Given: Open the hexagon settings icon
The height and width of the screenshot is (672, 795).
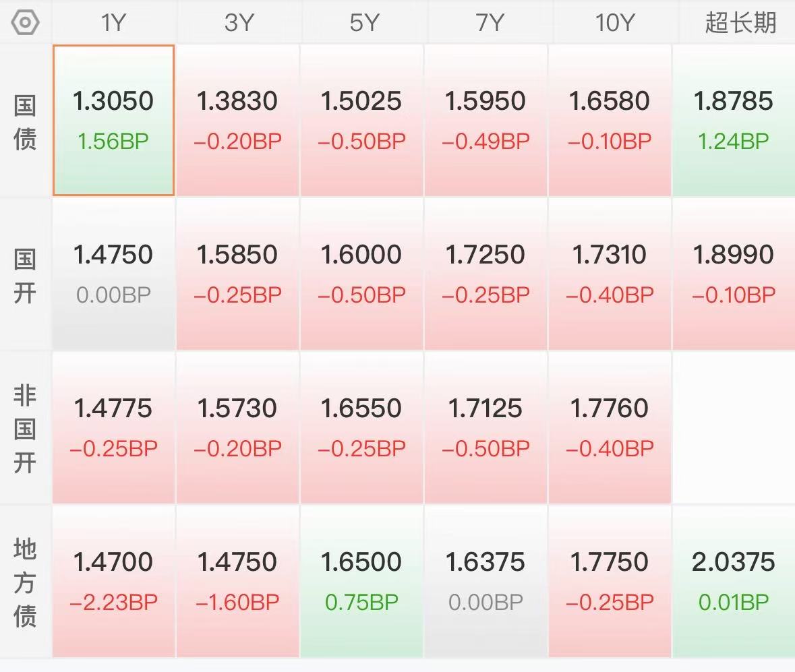Looking at the screenshot, I should click(x=25, y=22).
